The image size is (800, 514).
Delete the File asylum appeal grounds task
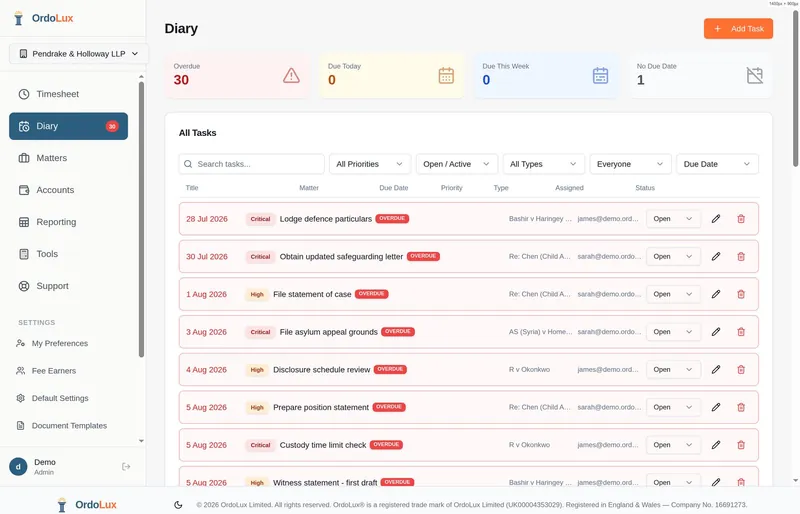(x=741, y=332)
